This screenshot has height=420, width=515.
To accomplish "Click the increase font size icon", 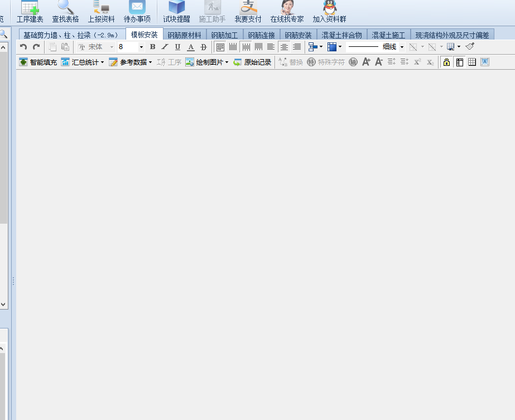I will (366, 62).
